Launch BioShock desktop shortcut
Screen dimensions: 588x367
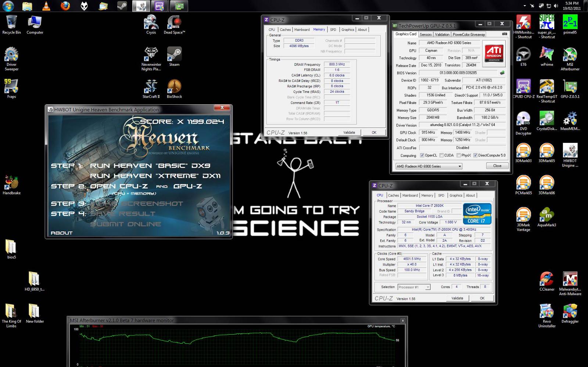[174, 89]
